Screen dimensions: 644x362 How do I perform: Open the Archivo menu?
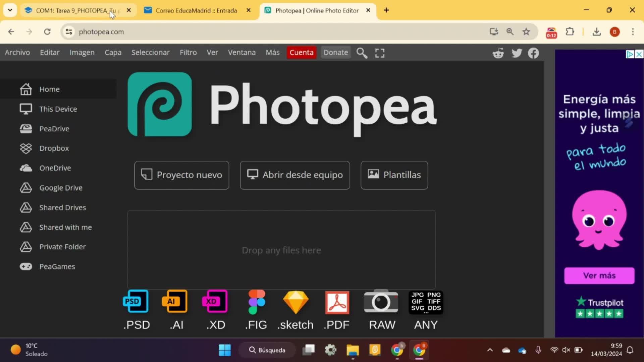coord(17,53)
